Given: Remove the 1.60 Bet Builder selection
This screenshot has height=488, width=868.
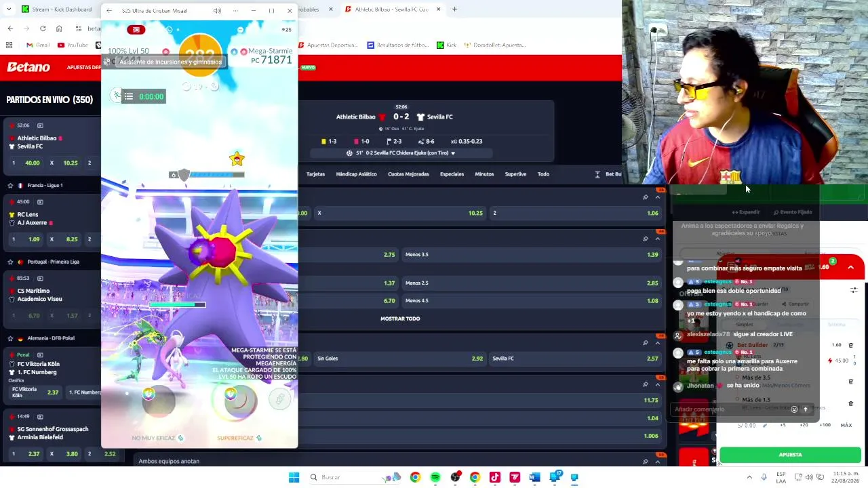Looking at the screenshot, I should pos(851,346).
